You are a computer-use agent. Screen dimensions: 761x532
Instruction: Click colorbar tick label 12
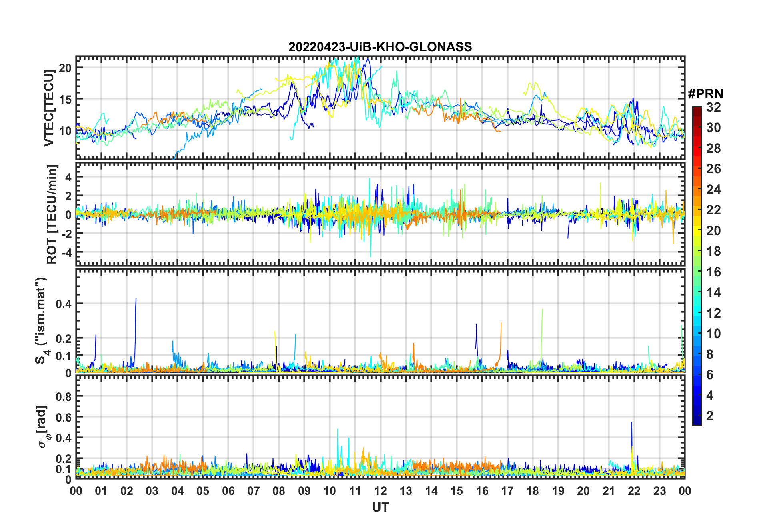[x=713, y=313]
